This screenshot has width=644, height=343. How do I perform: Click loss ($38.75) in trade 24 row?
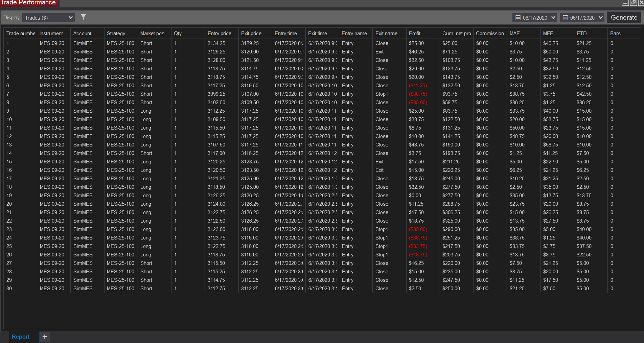point(418,238)
